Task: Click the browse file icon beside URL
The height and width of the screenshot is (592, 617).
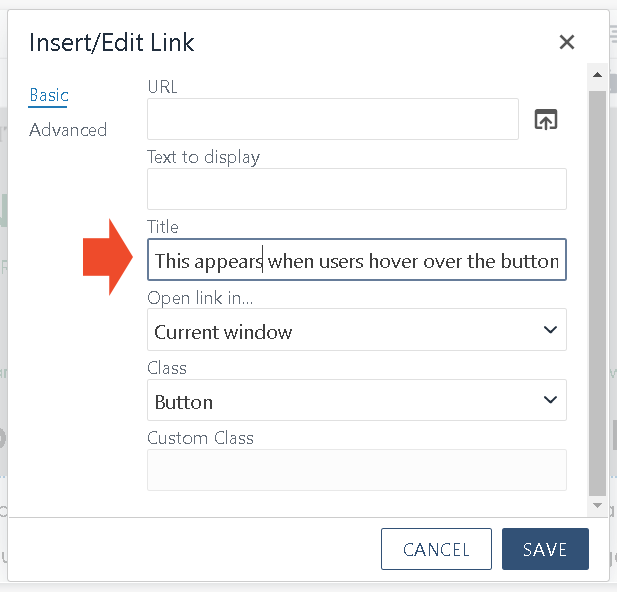Action: (x=546, y=119)
